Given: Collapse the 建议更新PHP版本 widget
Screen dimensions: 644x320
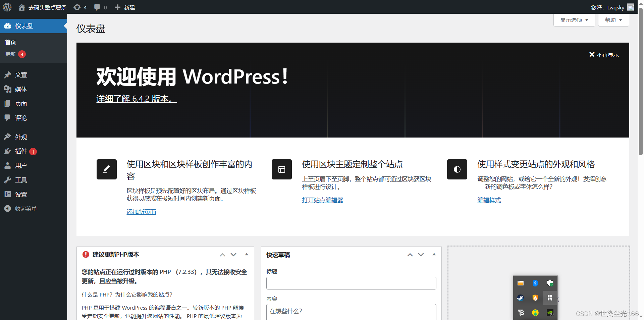Looking at the screenshot, I should click(x=247, y=255).
